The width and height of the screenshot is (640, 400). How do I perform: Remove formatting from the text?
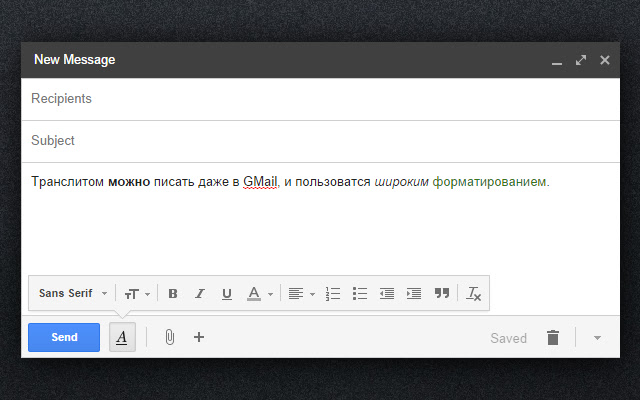[x=473, y=293]
